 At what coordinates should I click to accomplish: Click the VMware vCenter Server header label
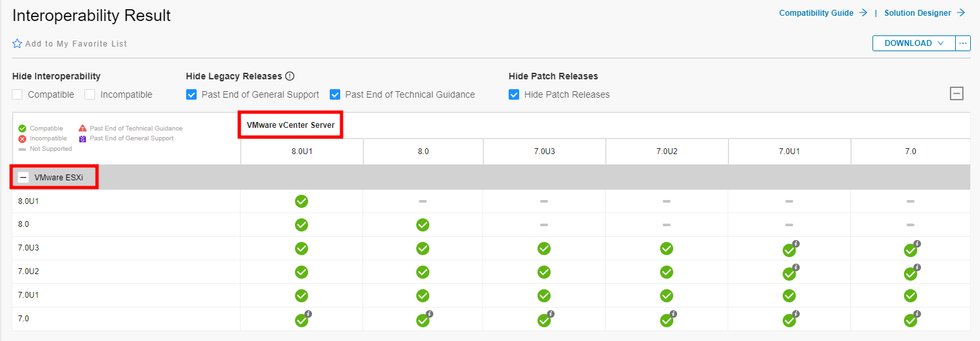click(290, 125)
